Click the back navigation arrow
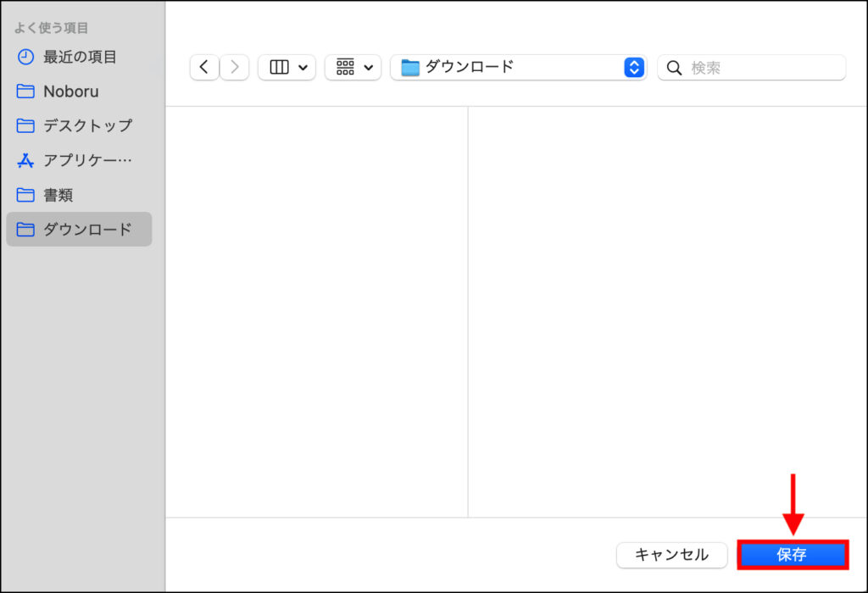The image size is (868, 593). [x=204, y=68]
